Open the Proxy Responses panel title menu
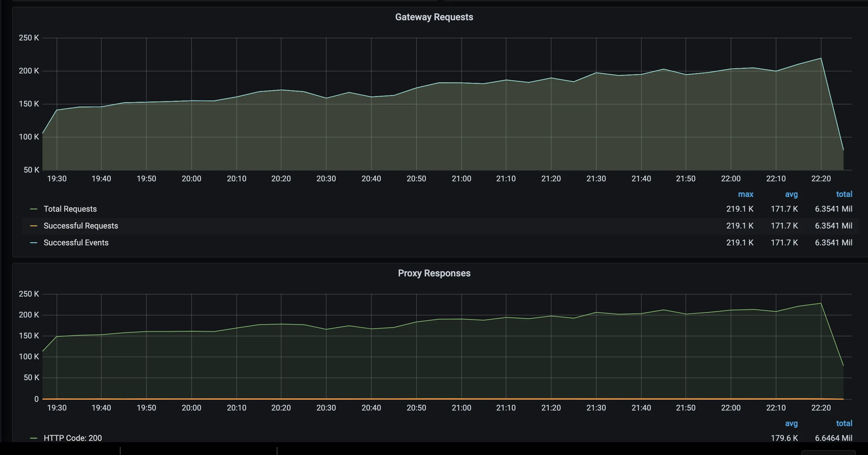Screen dimensions: 868x455 434,273
